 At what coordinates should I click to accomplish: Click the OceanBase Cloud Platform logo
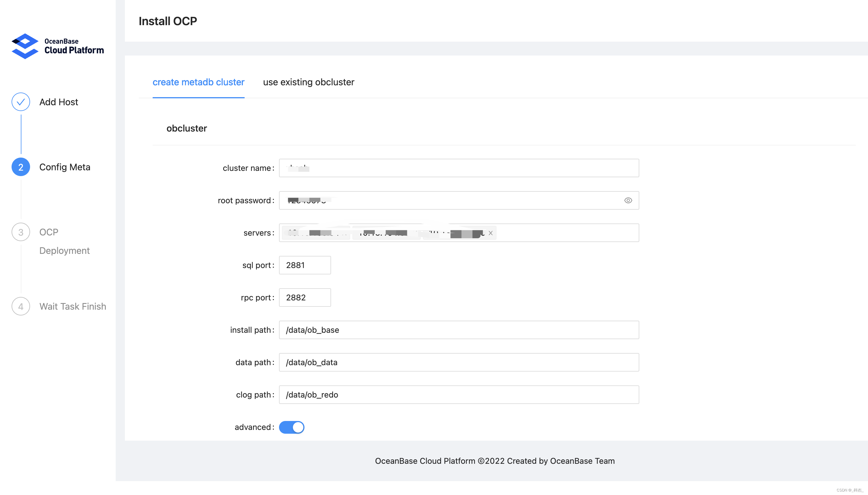tap(58, 46)
